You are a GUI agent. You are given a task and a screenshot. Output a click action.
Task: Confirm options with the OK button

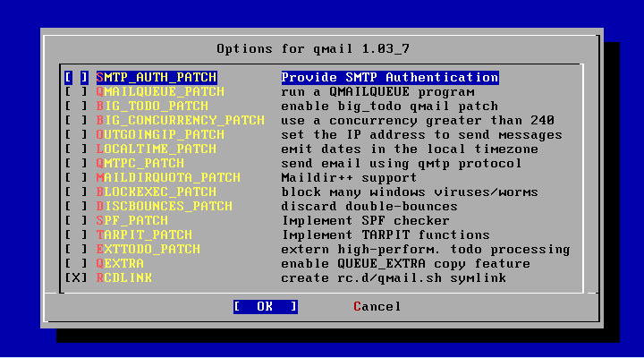click(266, 307)
